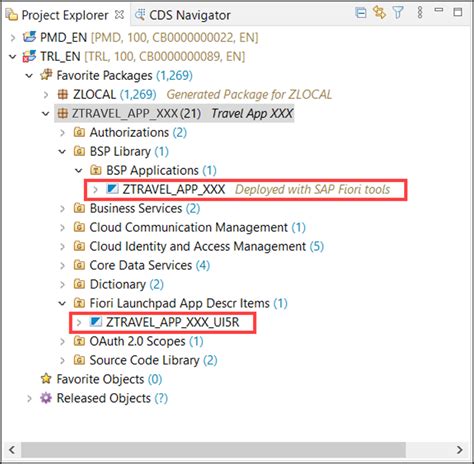Click the ZTRAVEL_APP_XXX package icon
The width and height of the screenshot is (474, 464).
pyautogui.click(x=63, y=113)
